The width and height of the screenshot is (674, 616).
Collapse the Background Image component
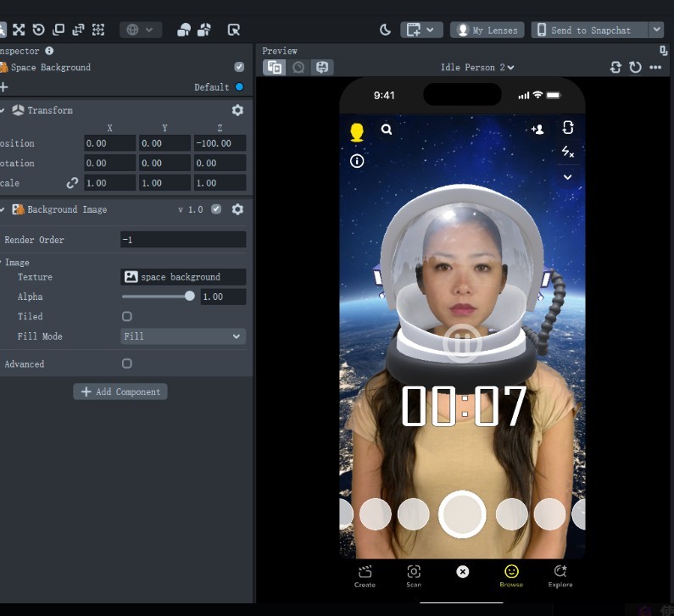coord(3,209)
